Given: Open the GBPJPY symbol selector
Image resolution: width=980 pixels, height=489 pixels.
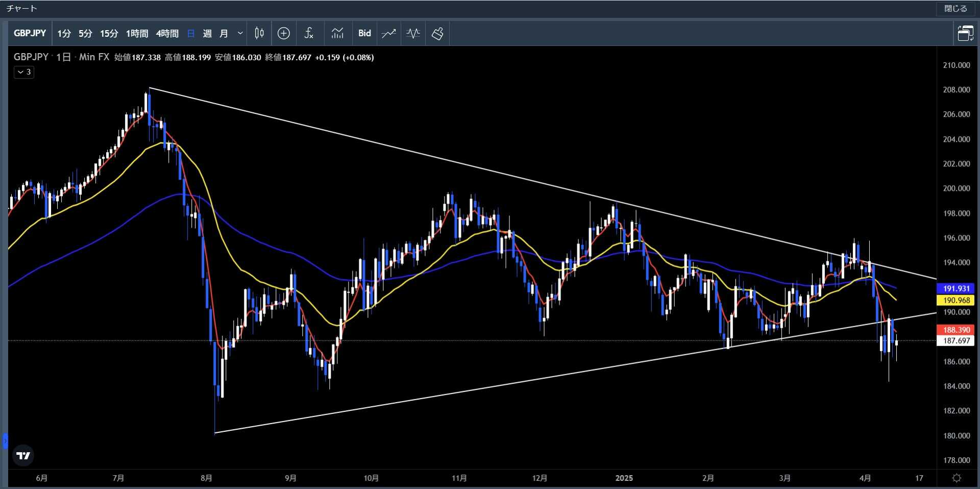Looking at the screenshot, I should (30, 33).
